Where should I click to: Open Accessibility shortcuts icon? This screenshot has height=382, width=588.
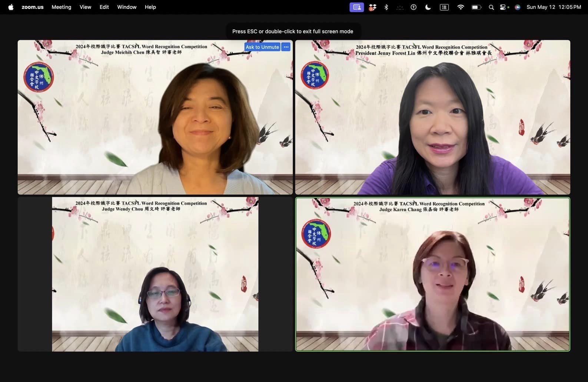[413, 7]
